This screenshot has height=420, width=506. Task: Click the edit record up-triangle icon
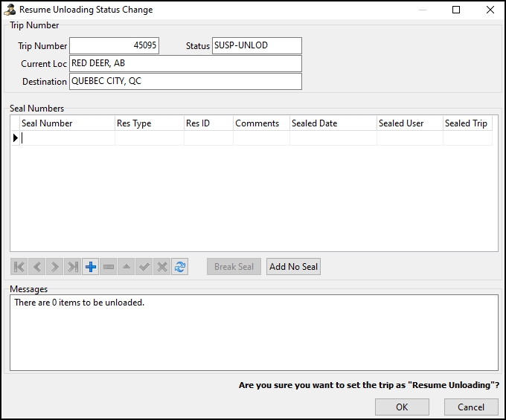tap(126, 267)
